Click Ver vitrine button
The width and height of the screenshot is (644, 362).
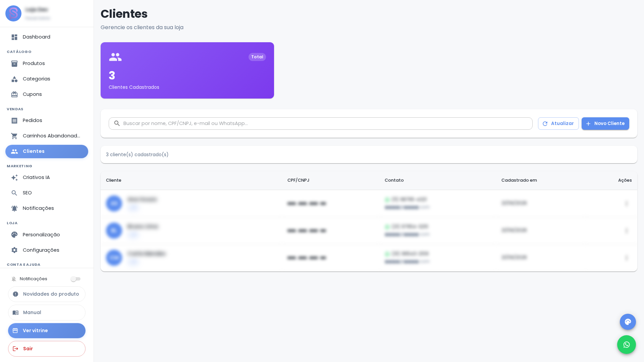(x=47, y=331)
